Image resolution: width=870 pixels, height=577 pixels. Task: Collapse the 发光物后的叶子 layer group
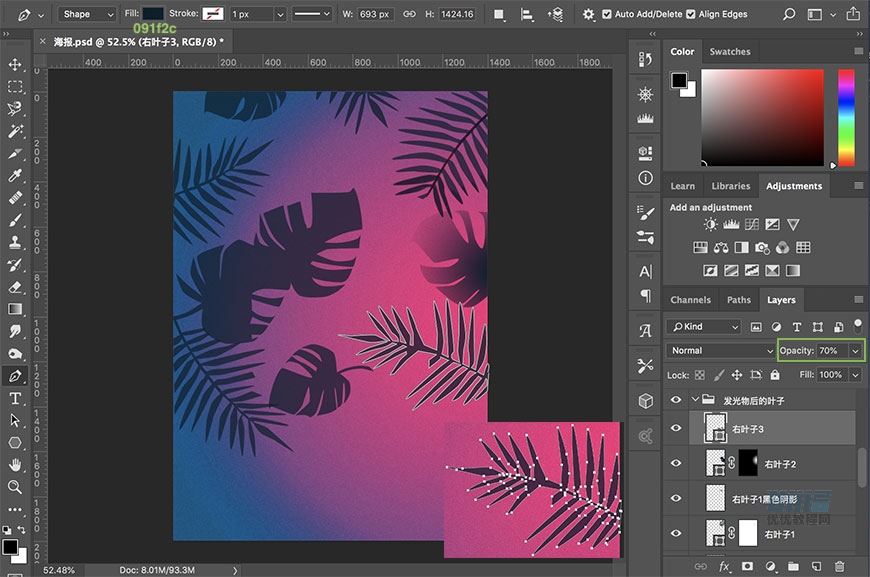(696, 400)
